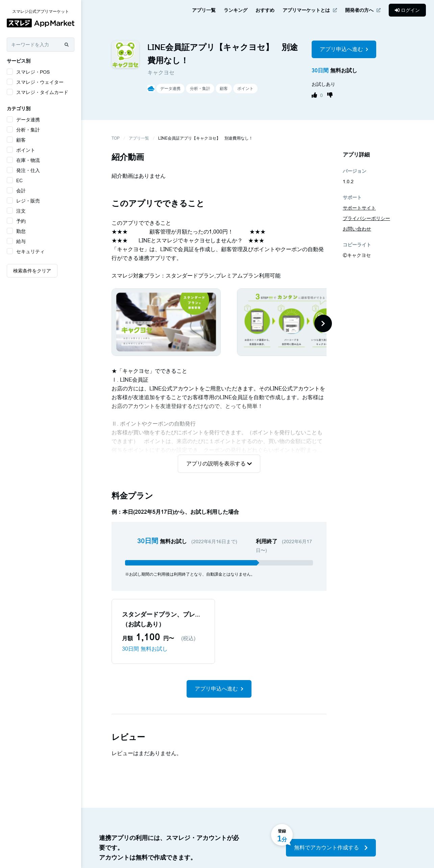Click 30日間 無料お試し link in plan card
Screen dimensions: 434x868
145,649
